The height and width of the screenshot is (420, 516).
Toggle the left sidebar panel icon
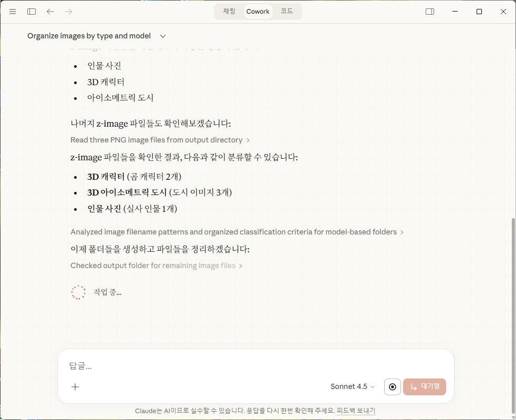[32, 12]
